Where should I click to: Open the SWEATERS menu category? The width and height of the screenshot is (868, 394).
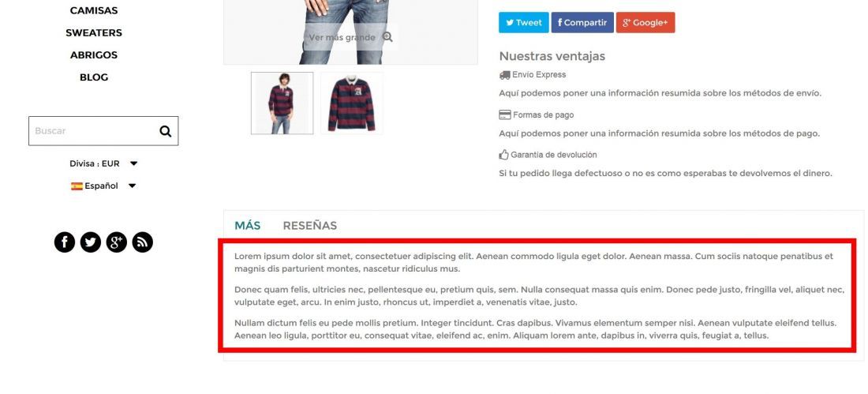click(x=94, y=32)
